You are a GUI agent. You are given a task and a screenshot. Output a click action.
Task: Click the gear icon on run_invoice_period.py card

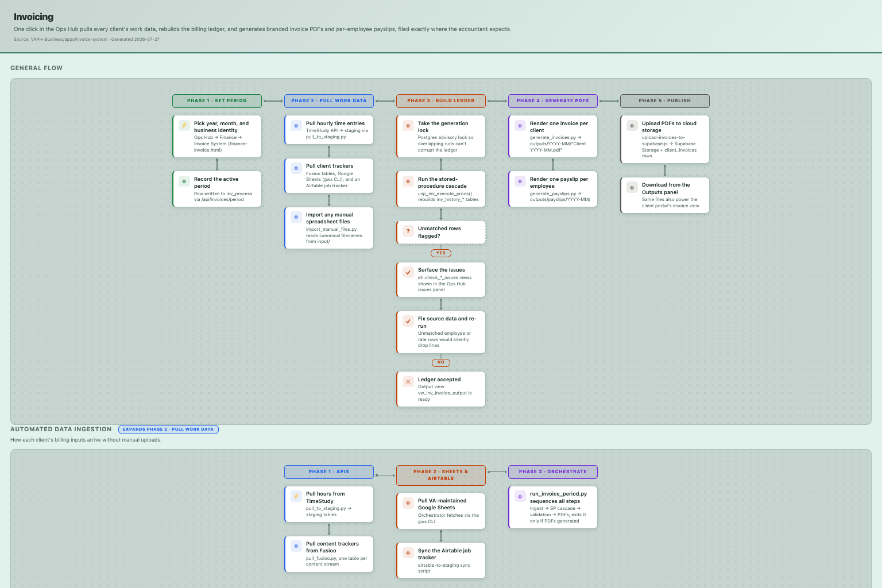coord(520,496)
